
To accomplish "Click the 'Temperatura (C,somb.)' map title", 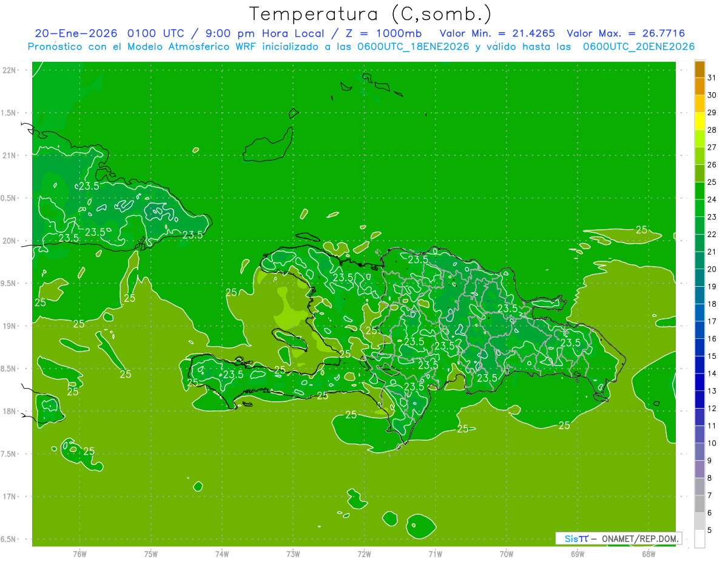I will pos(371,14).
